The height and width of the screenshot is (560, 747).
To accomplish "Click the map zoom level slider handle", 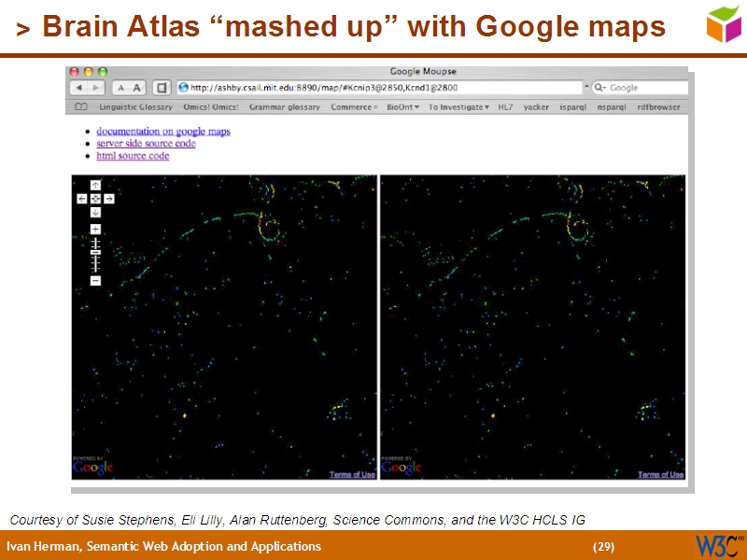I will [95, 252].
